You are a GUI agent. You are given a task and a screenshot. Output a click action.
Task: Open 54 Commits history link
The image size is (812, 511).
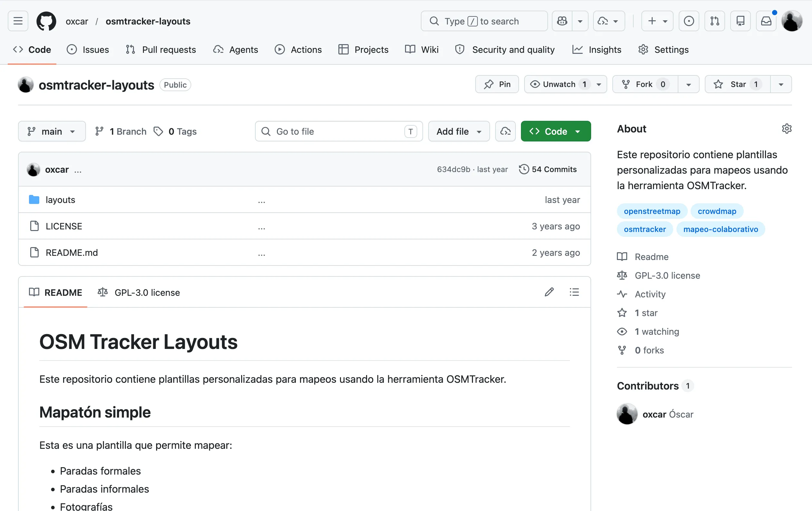pos(548,169)
